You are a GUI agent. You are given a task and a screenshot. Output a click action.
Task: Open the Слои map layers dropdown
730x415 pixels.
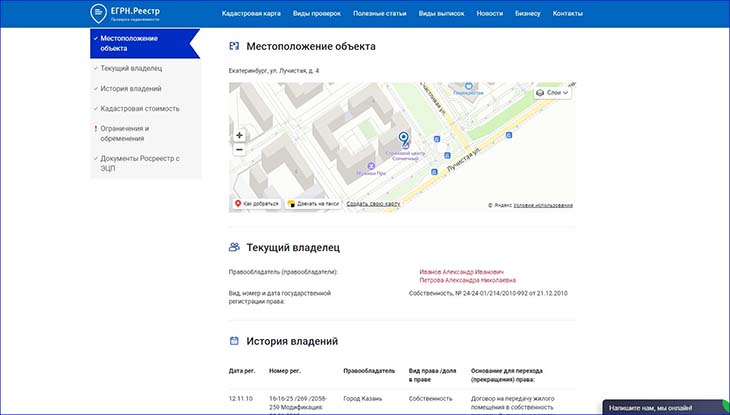click(x=553, y=93)
